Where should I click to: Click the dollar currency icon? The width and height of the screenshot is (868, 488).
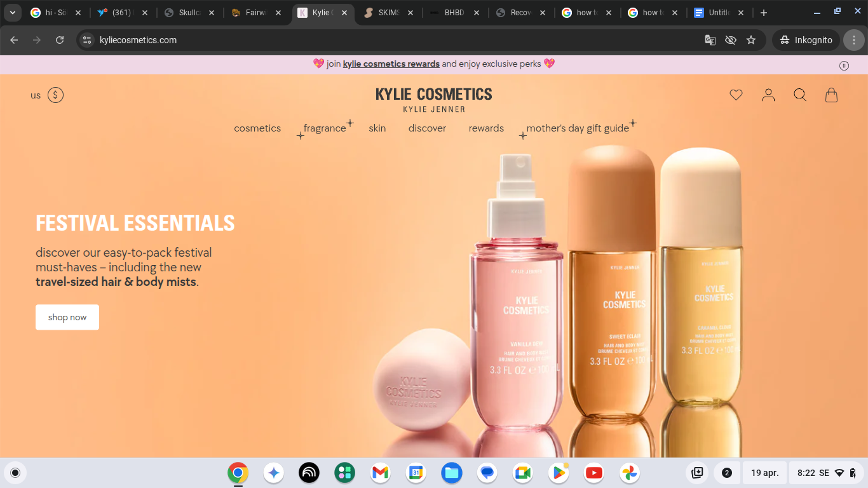[x=56, y=95]
